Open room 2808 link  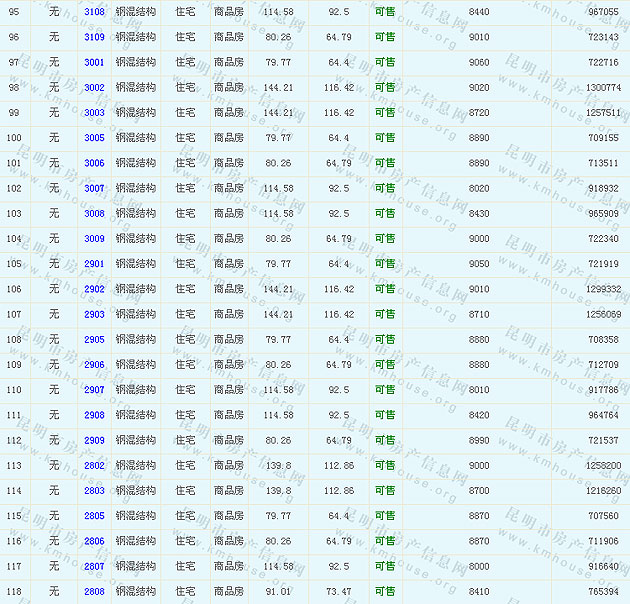(x=94, y=591)
